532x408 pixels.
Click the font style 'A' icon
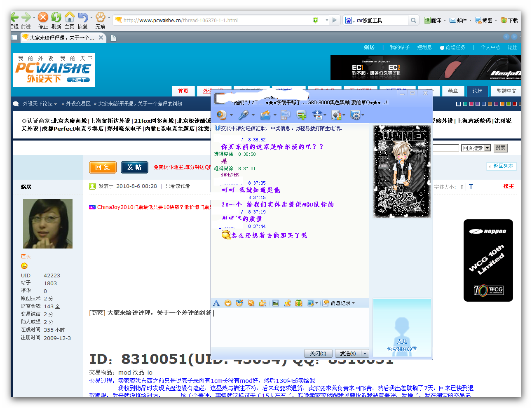(216, 303)
